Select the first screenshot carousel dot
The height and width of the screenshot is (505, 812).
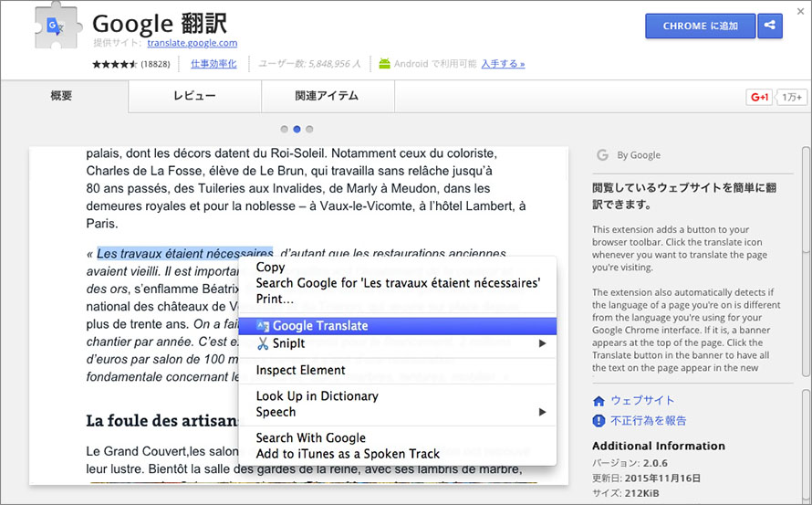(x=285, y=129)
